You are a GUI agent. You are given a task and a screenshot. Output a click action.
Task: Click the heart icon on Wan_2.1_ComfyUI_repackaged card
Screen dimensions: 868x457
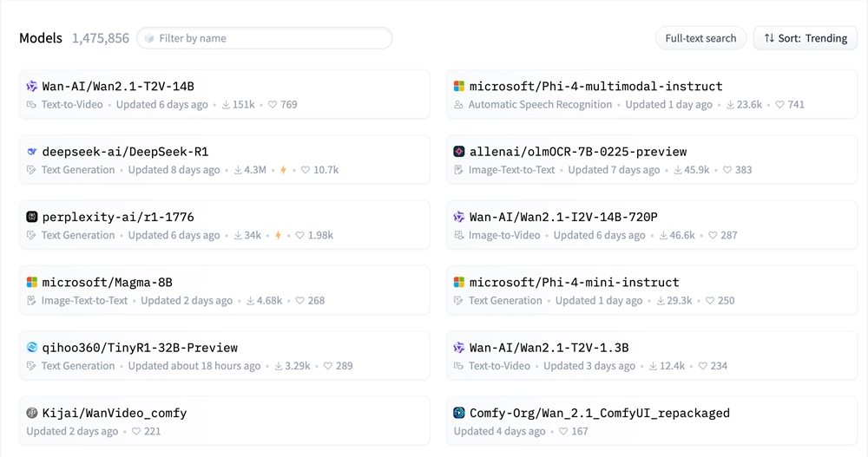coord(563,431)
